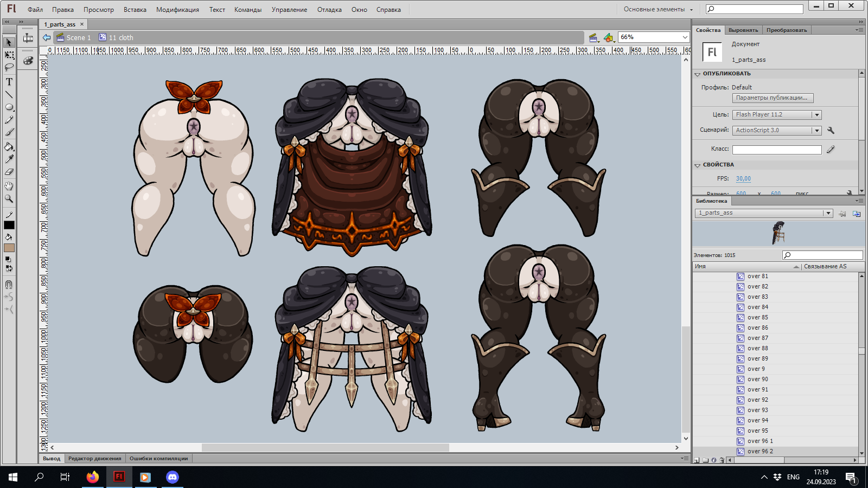Open the collapsed Color palette panel icon
The width and height of the screenshot is (868, 488).
pyautogui.click(x=28, y=60)
